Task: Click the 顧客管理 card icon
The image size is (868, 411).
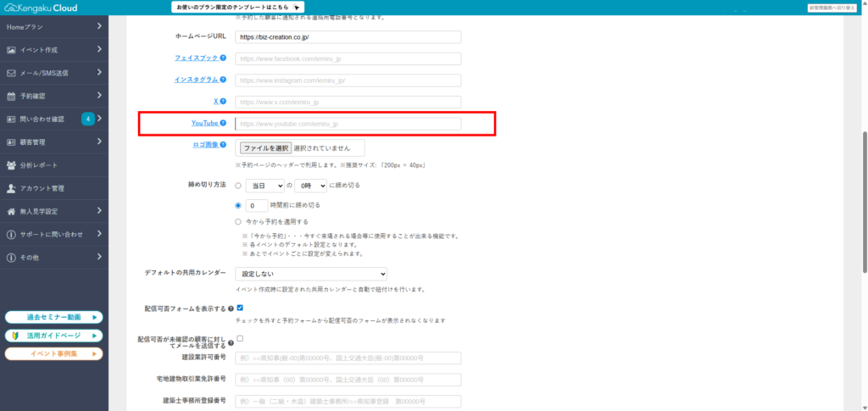Action: tap(11, 142)
